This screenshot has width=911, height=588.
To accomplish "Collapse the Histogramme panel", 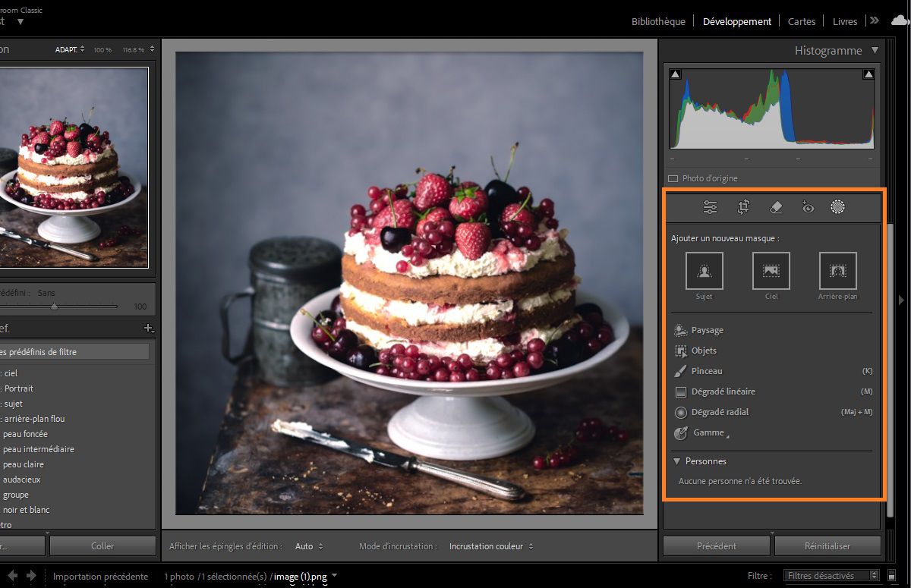I will coord(875,51).
